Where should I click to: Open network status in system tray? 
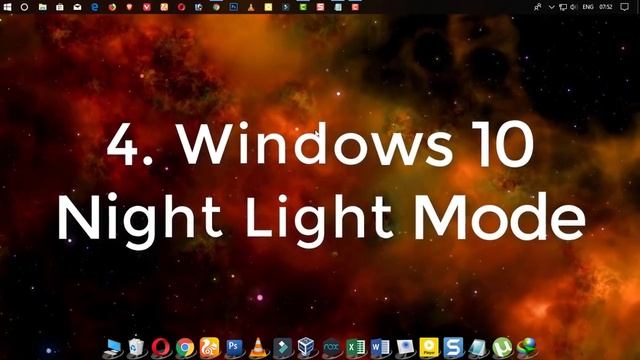point(563,7)
